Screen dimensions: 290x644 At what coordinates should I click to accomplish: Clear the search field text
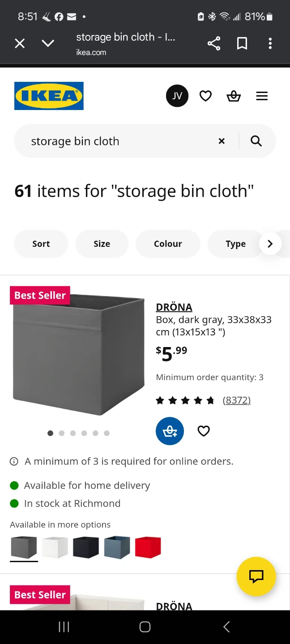(222, 141)
